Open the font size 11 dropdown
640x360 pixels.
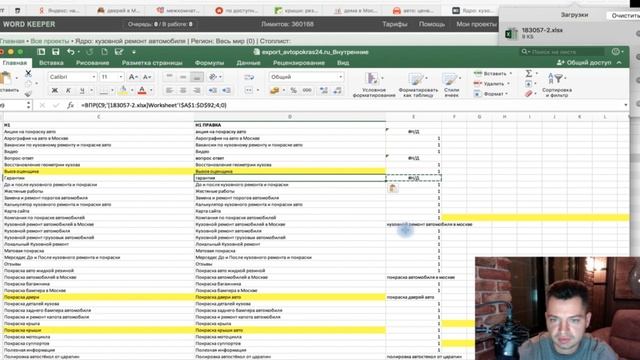(x=120, y=77)
